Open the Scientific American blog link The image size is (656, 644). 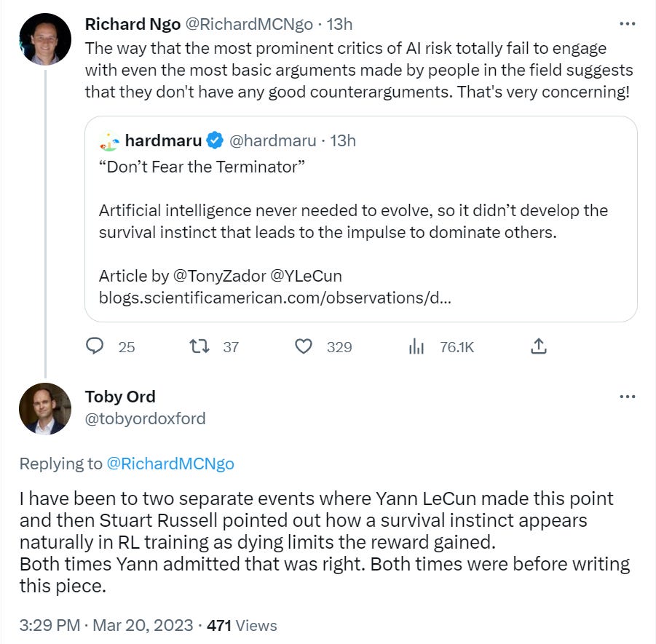[x=275, y=298]
